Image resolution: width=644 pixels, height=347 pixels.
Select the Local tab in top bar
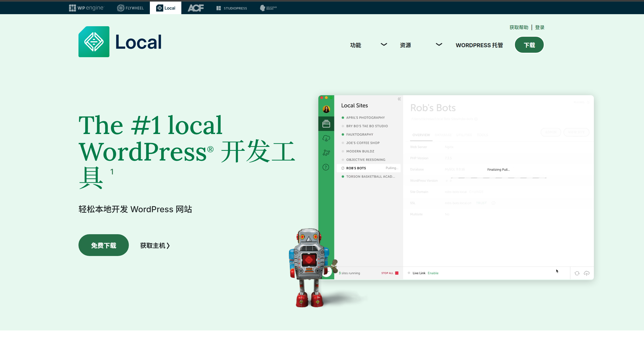[x=166, y=8]
